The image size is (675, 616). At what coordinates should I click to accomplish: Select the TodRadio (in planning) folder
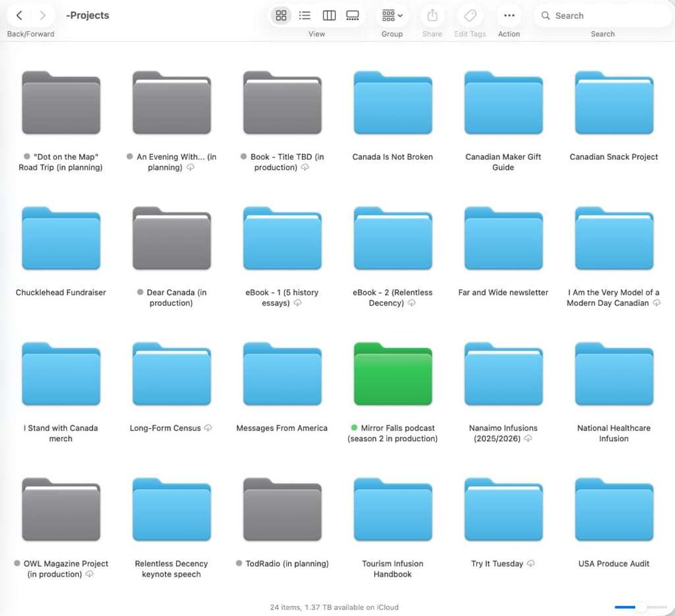point(282,509)
